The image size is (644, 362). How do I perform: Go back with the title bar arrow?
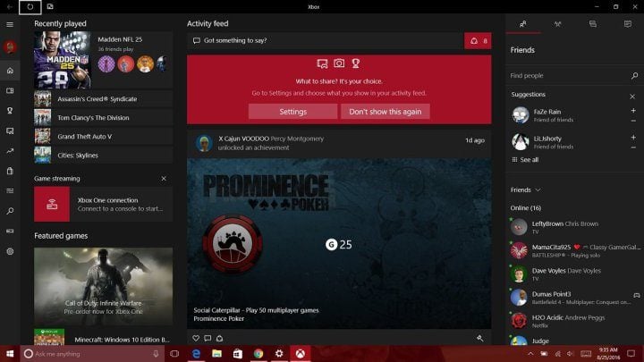tap(10, 6)
